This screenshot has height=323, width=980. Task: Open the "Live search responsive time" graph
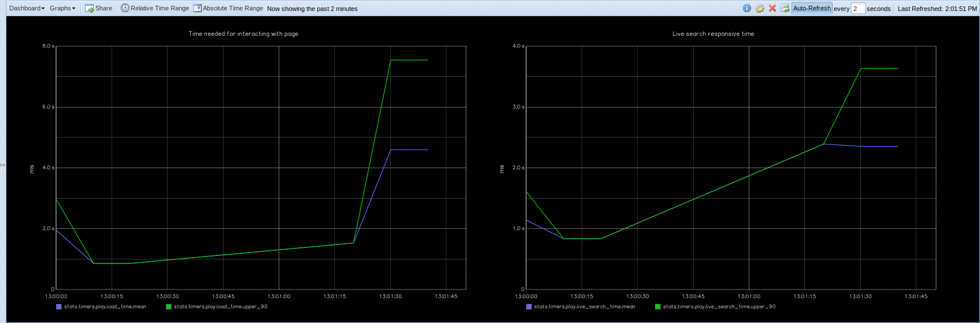coord(713,170)
